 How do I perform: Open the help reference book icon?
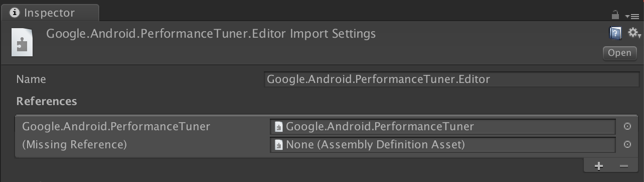tap(615, 33)
